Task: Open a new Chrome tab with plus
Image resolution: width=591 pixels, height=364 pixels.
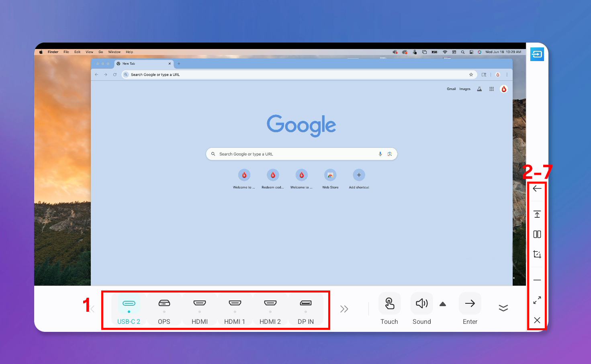Action: click(x=179, y=63)
